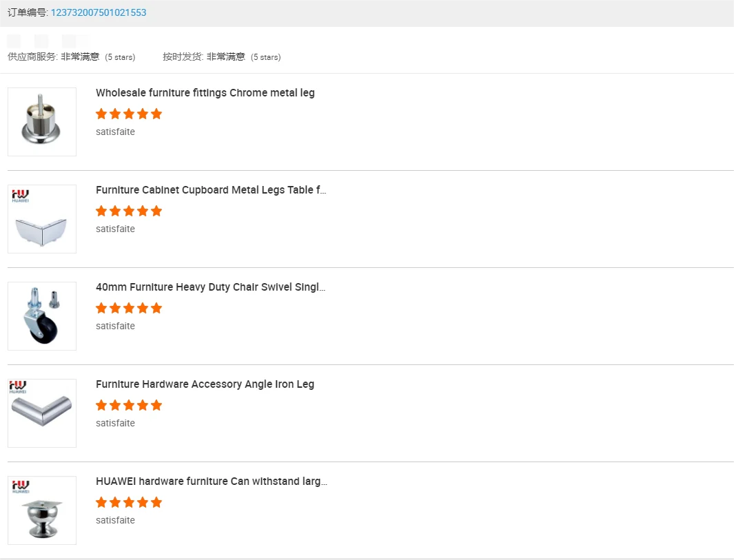Click fifth star under Cabinet Cupboard Metal Legs
The width and height of the screenshot is (734, 560).
point(156,211)
